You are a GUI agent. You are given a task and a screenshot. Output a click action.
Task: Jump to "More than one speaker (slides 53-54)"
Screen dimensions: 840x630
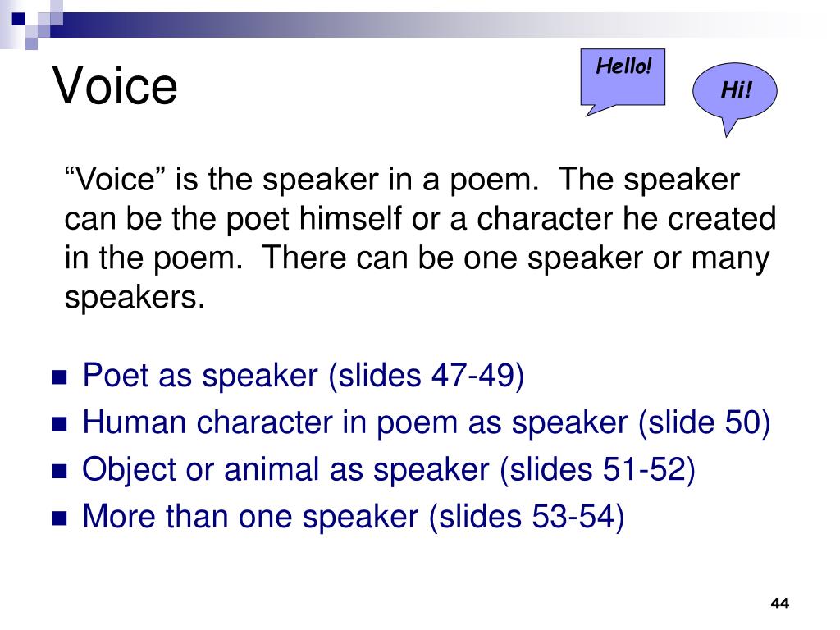point(354,517)
